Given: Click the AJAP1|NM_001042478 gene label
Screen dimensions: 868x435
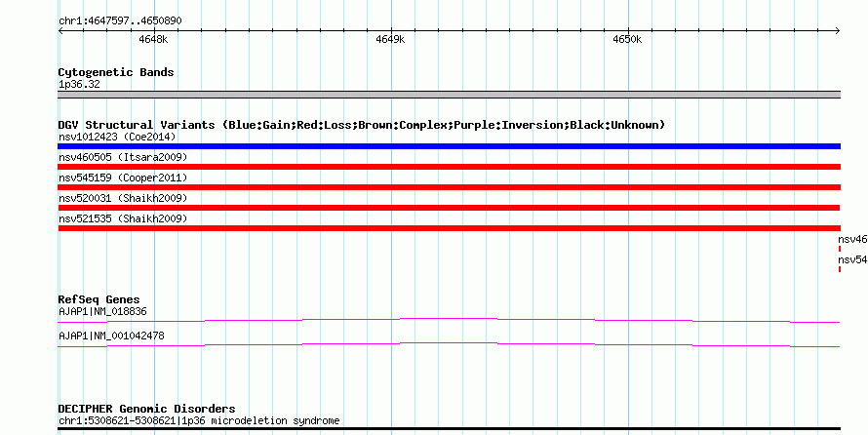Looking at the screenshot, I should 111,336.
